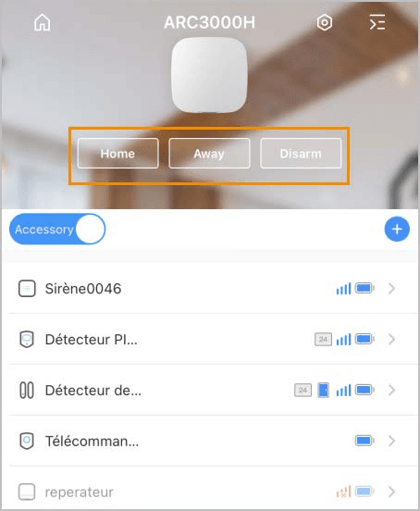
Task: Check reperateur lost signal icon
Action: tap(343, 492)
